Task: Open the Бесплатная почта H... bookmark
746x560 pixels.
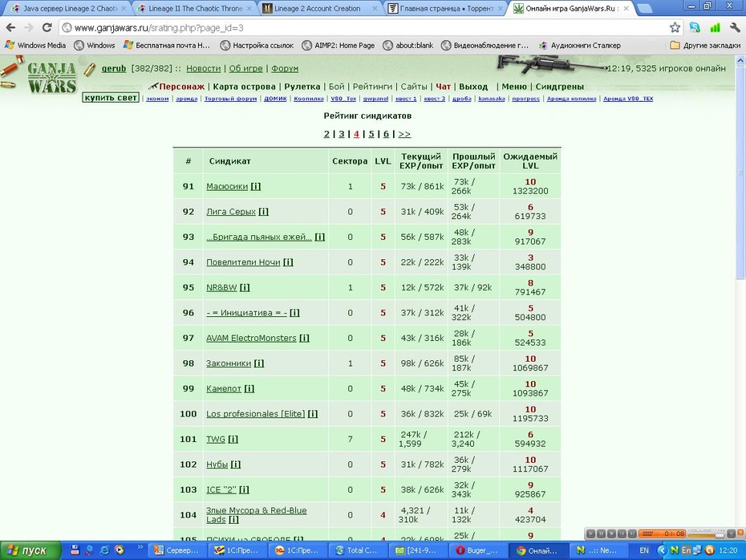Action: [x=167, y=45]
